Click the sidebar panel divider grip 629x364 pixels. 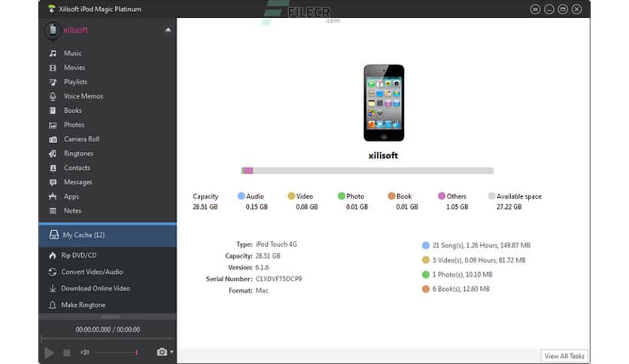pos(110,317)
